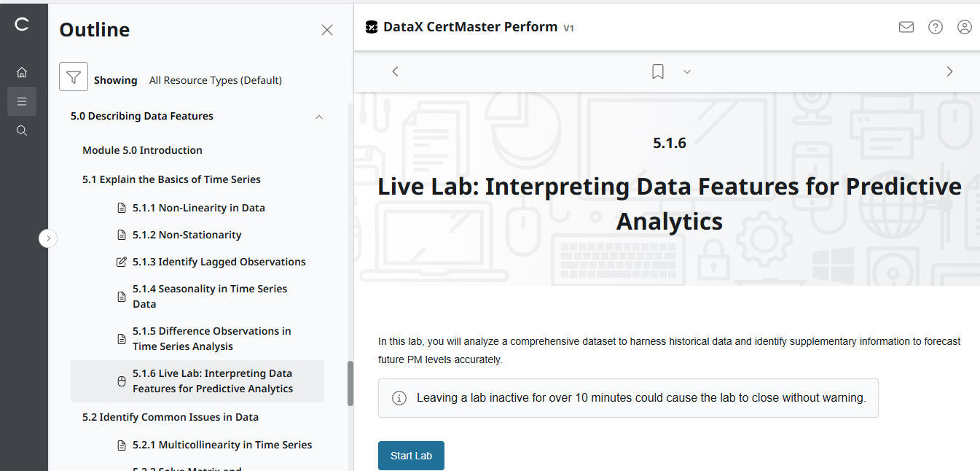Open 5.1.3 Identify Lagged Observations
The height and width of the screenshot is (471, 980).
[x=219, y=262]
